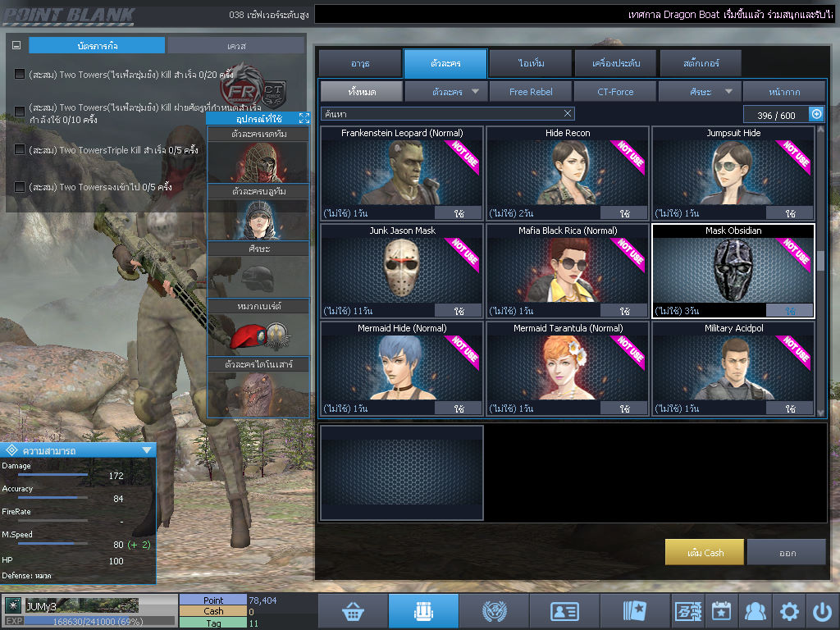Image resolution: width=840 pixels, height=630 pixels.
Task: Use the Frankenstein Leopard item
Action: click(x=459, y=213)
